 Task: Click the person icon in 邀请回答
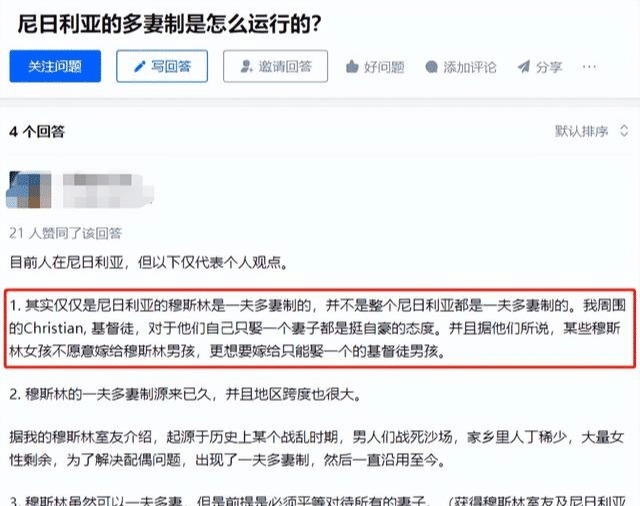(x=246, y=66)
